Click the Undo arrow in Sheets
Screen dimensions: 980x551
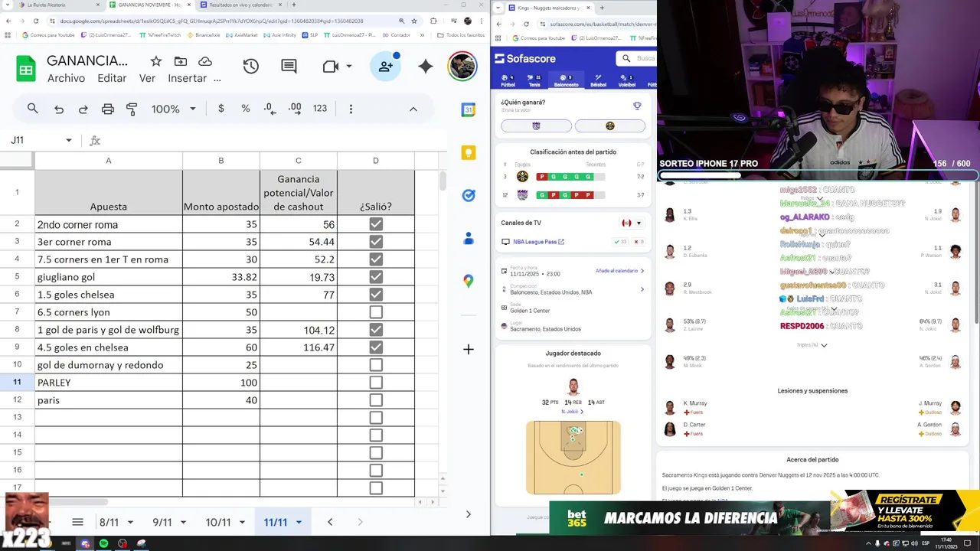click(x=59, y=109)
